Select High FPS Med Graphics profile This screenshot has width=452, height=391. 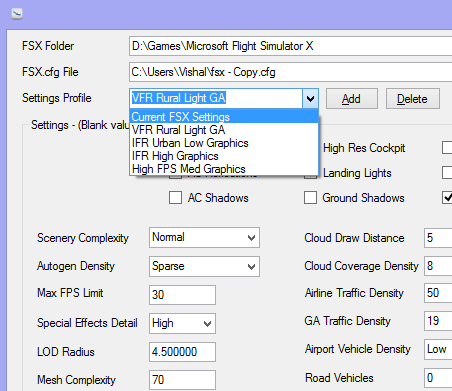coord(224,169)
